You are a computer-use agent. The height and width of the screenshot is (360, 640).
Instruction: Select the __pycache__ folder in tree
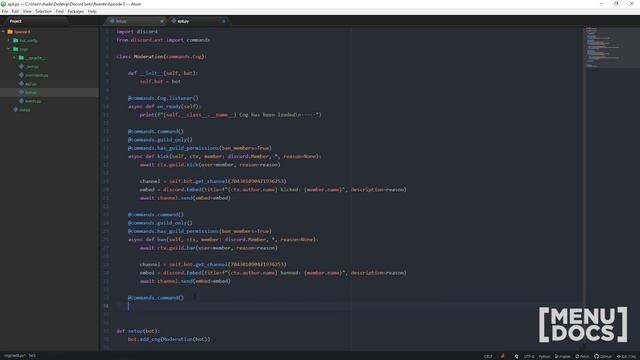(35, 58)
